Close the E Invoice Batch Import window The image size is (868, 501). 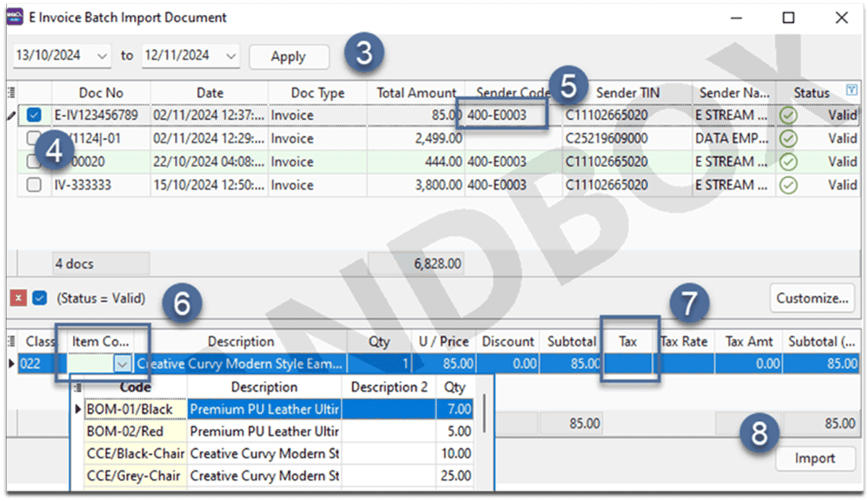[x=841, y=18]
